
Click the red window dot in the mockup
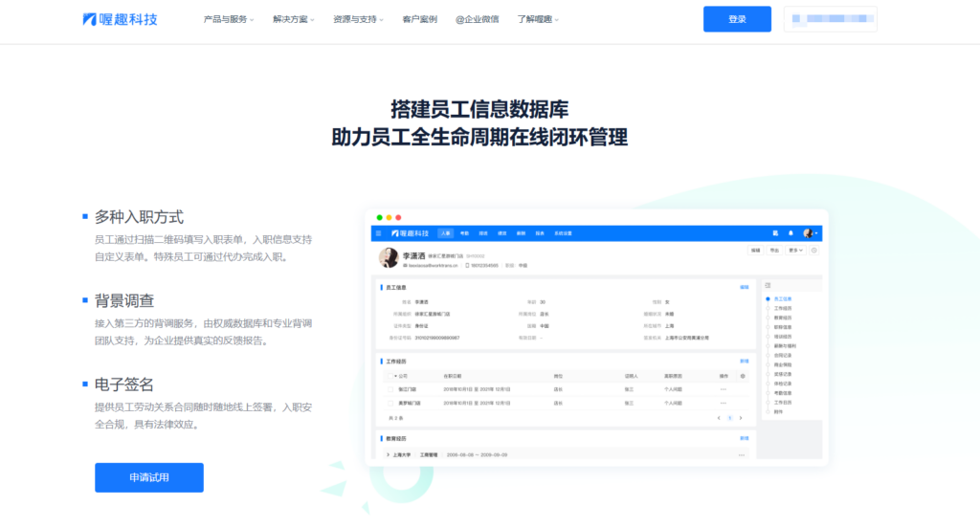[398, 218]
